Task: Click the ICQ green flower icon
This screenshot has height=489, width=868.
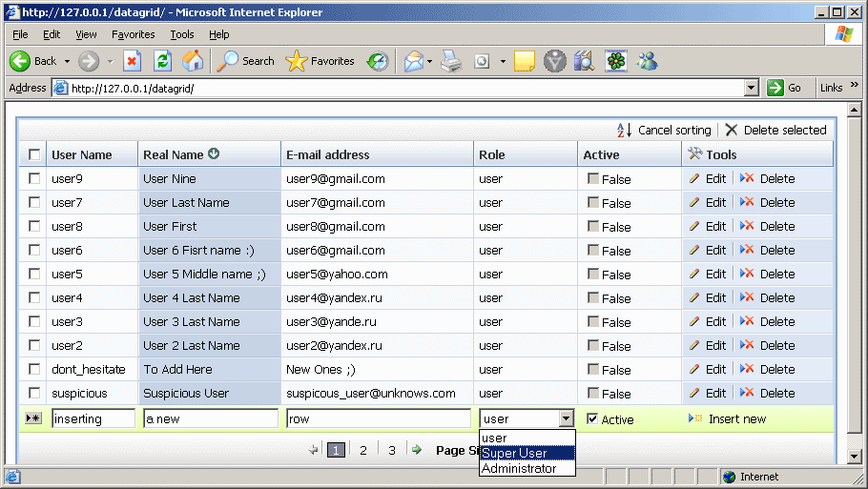Action: point(615,61)
